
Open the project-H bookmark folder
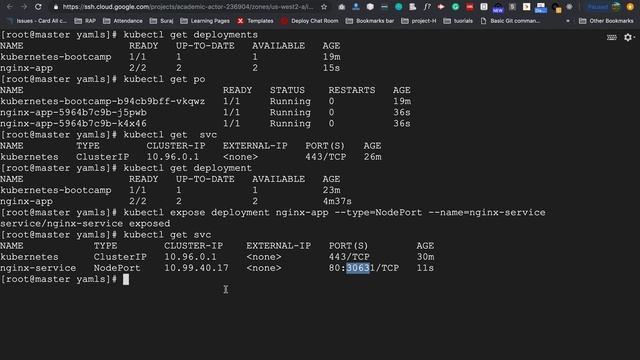(x=419, y=21)
